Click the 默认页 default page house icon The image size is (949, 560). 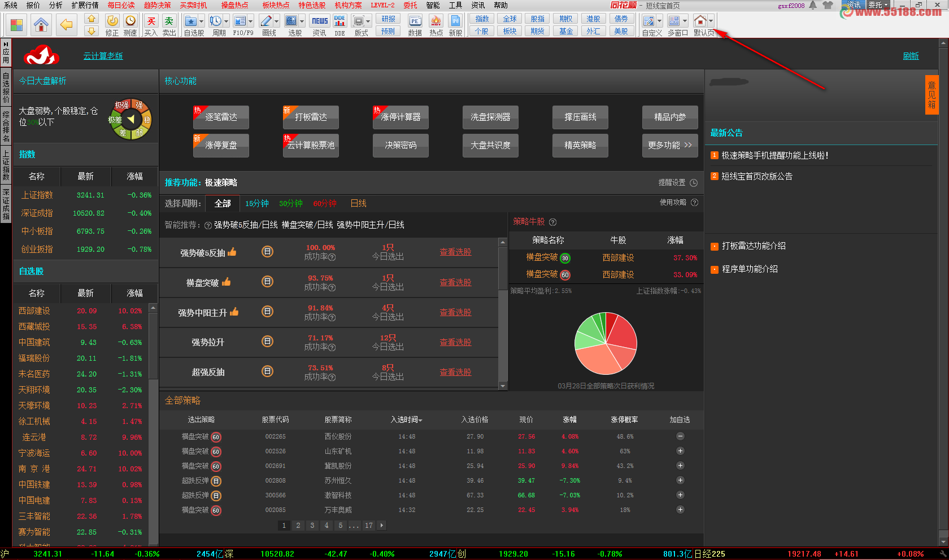tap(700, 21)
